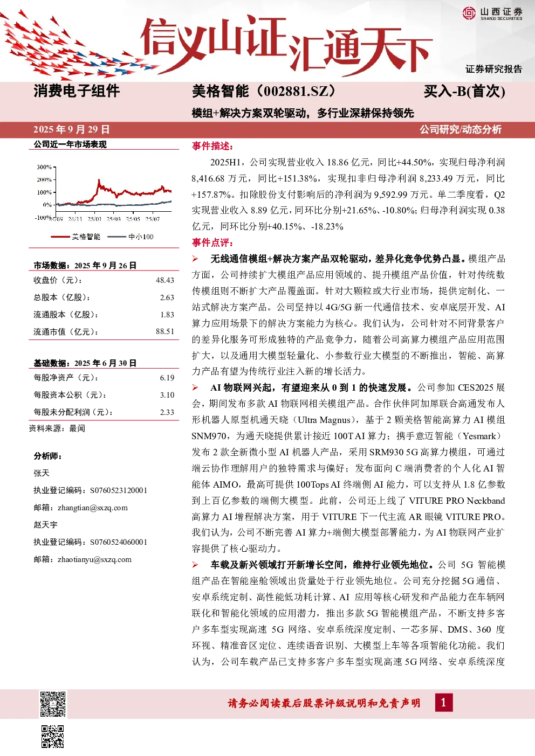Click the 收盘价（元） row label
Screen dimensions: 535x756
(58, 280)
